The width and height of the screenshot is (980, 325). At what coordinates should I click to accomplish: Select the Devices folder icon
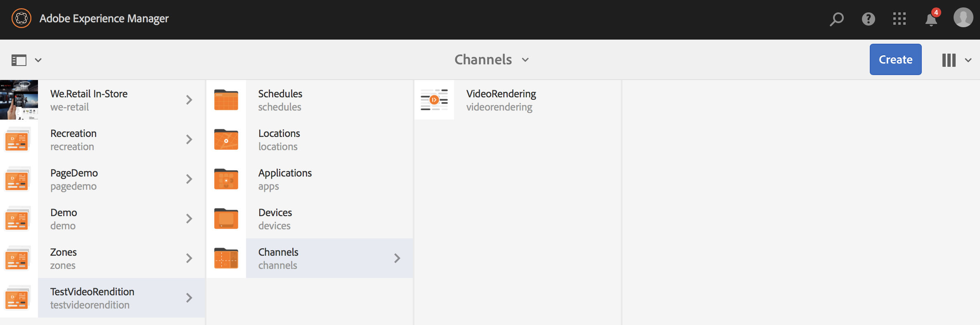(x=226, y=219)
